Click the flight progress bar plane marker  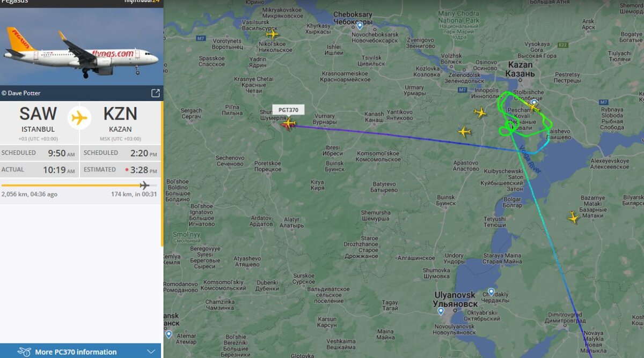144,185
